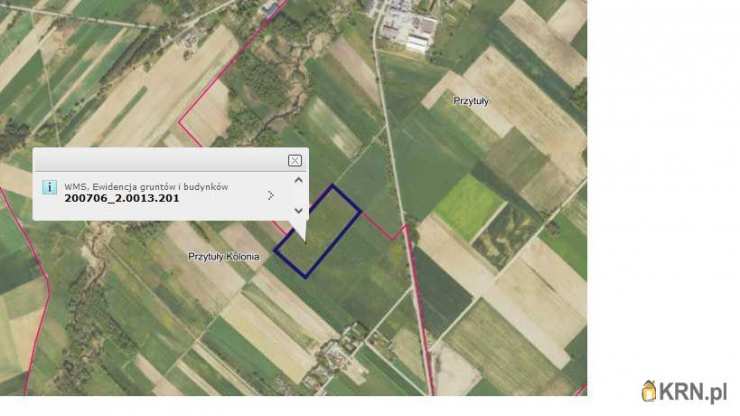
Task: Click the bright green field right of road
Action: [x=469, y=206]
